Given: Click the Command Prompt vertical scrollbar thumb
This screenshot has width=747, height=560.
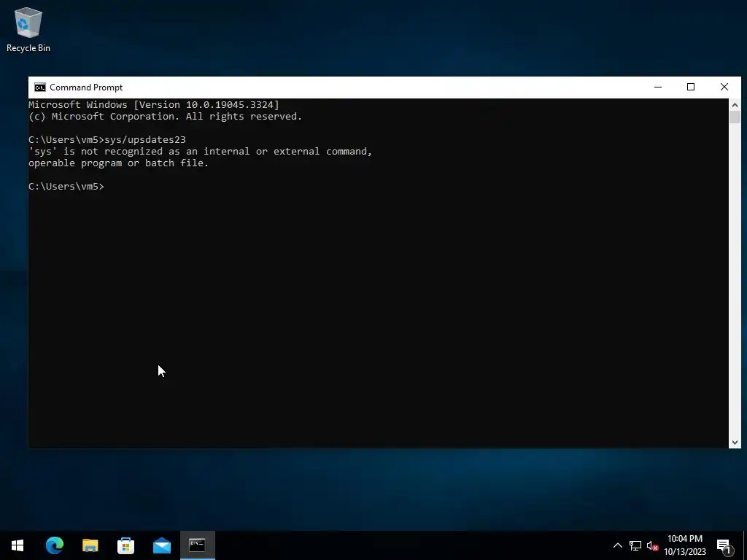Looking at the screenshot, I should (735, 117).
